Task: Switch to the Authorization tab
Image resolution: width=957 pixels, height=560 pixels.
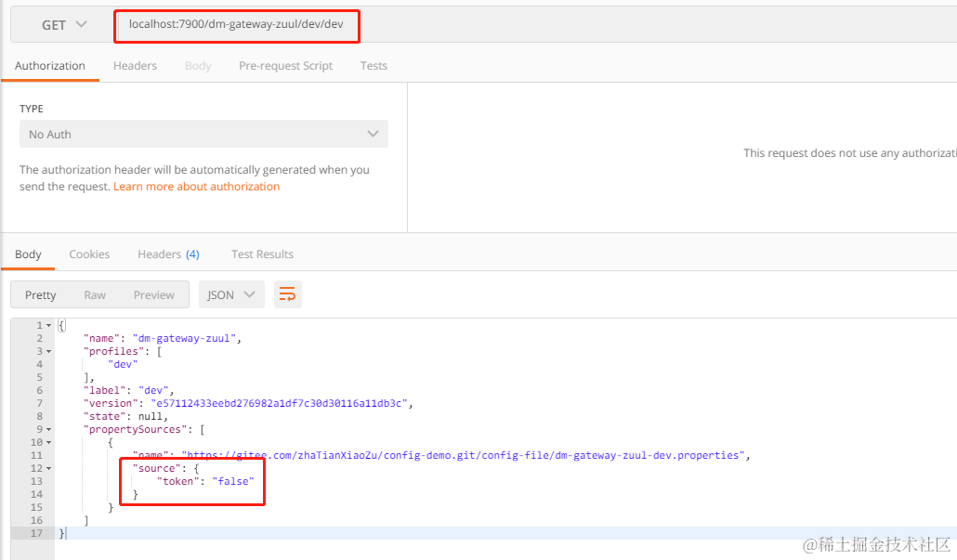Action: pyautogui.click(x=50, y=66)
